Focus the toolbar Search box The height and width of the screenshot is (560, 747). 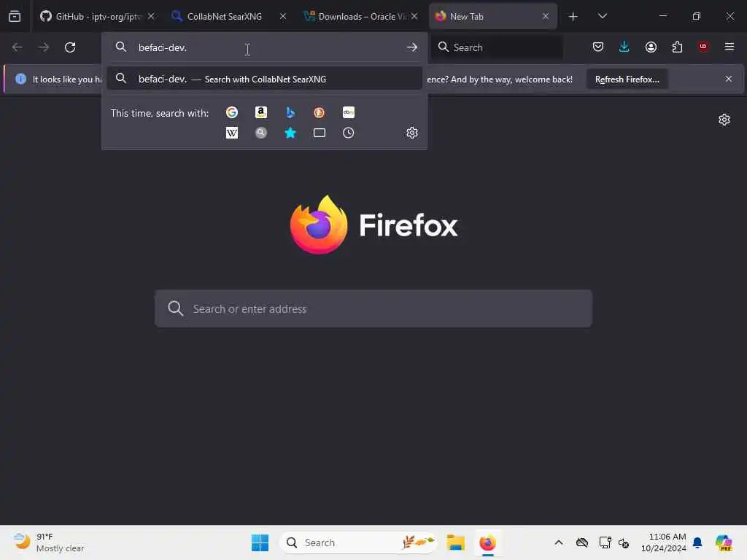[497, 47]
